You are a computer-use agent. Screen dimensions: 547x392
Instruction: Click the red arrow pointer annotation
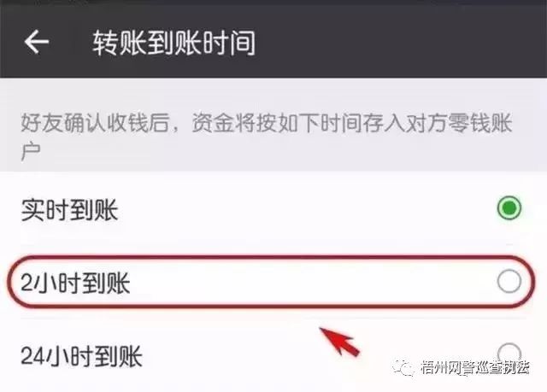339,342
